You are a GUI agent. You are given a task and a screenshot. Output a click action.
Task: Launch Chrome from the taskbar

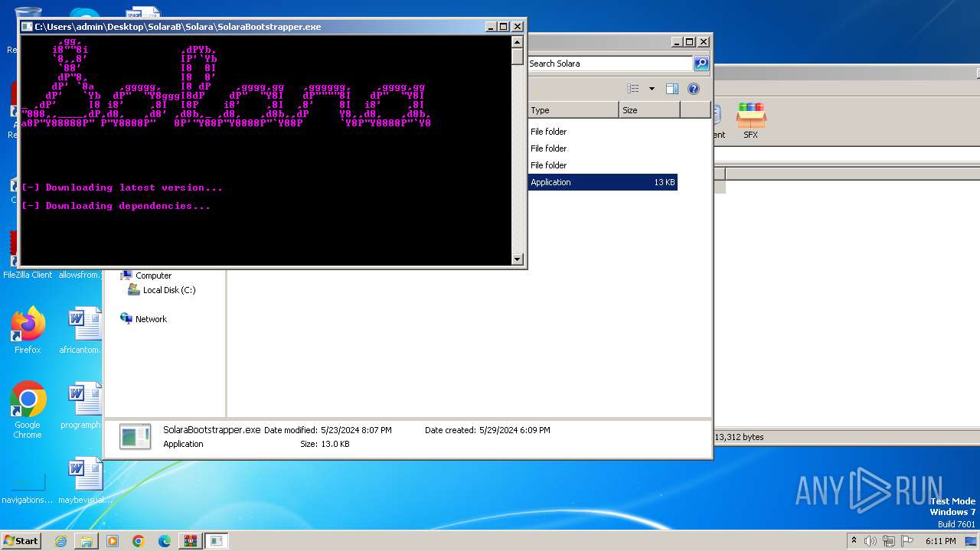[x=139, y=541]
